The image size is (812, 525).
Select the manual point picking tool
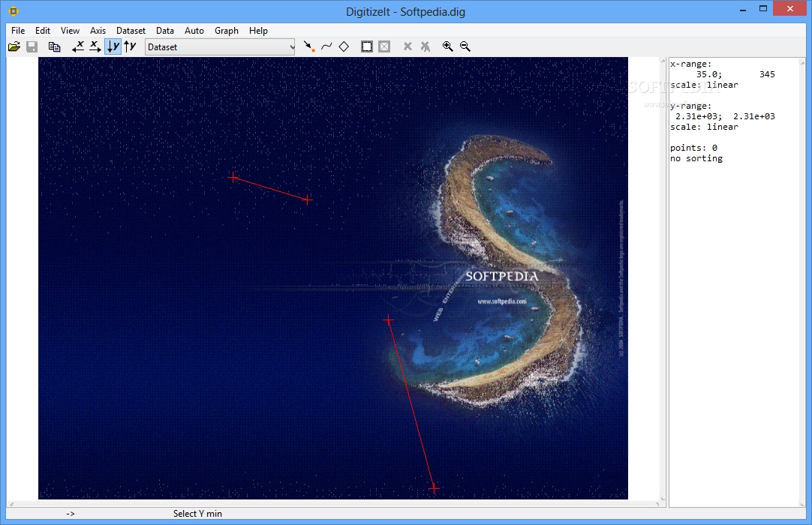[309, 46]
